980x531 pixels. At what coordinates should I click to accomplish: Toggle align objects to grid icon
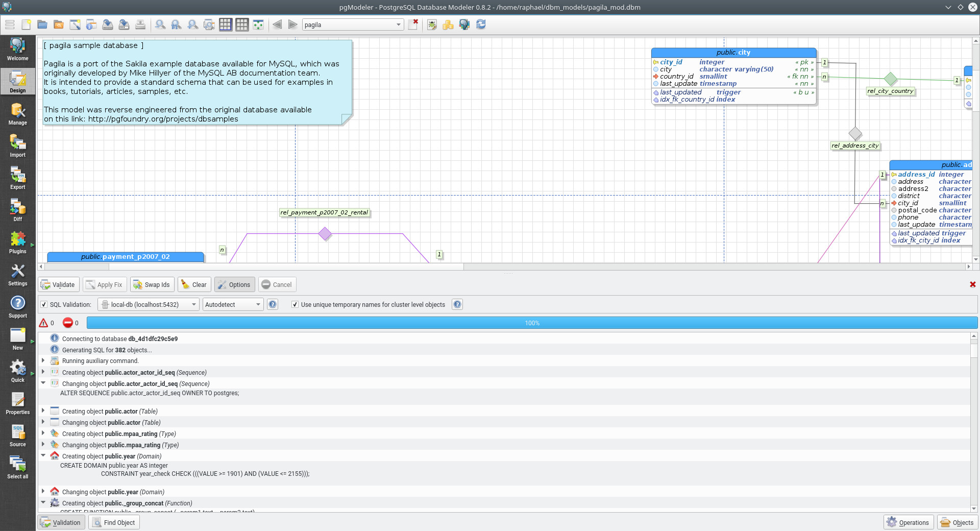point(258,25)
